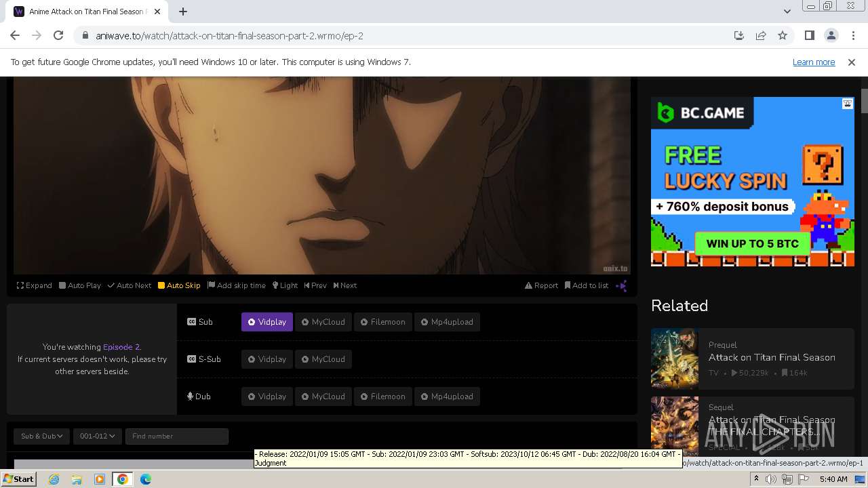Open BC.GAME free lucky spin ad

(x=753, y=182)
